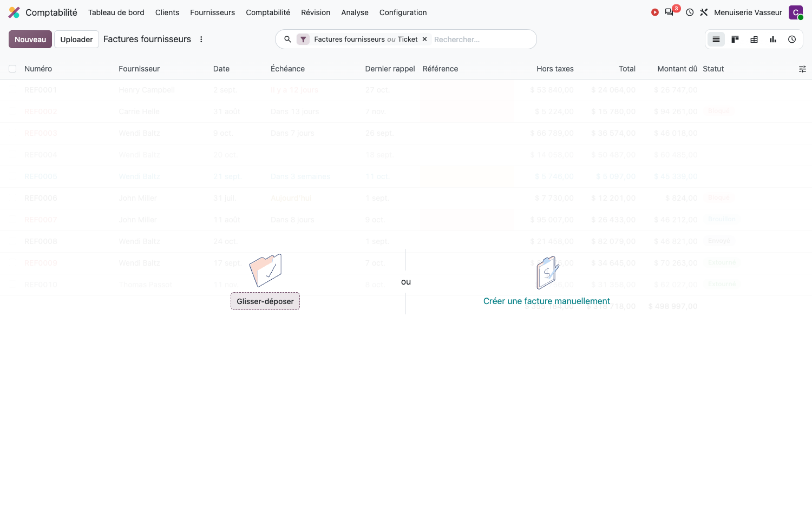Switch to kanban view
The width and height of the screenshot is (812, 514).
pyautogui.click(x=735, y=39)
